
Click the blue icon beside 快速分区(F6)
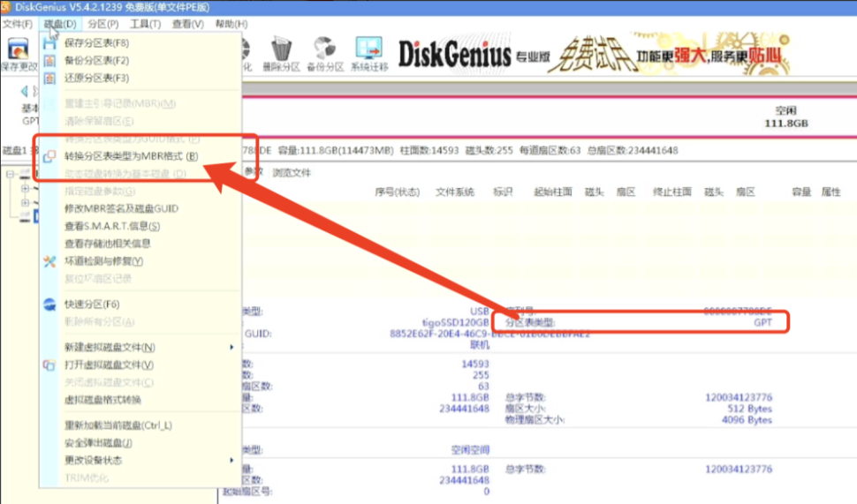pos(49,305)
